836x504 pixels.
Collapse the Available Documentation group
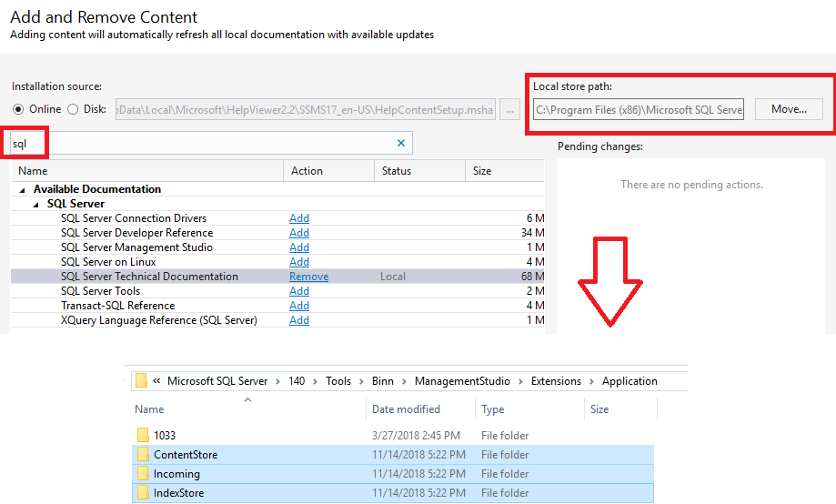[x=23, y=190]
